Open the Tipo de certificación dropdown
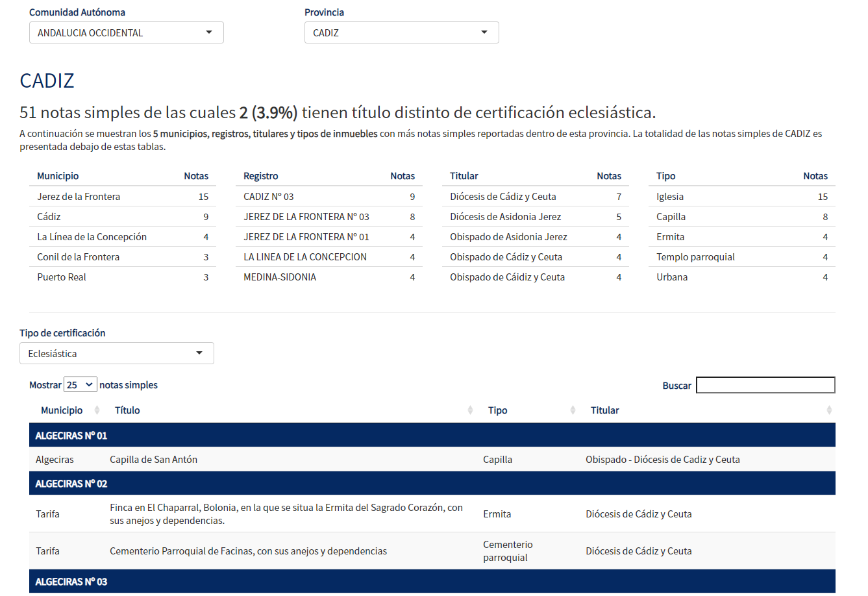The width and height of the screenshot is (868, 596). (116, 353)
